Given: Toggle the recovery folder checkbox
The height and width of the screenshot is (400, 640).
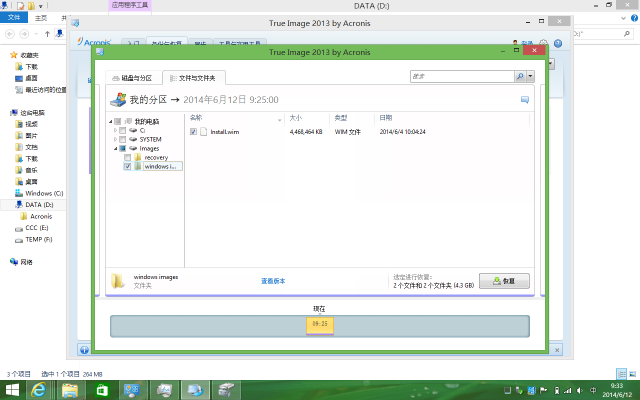Looking at the screenshot, I should point(127,157).
